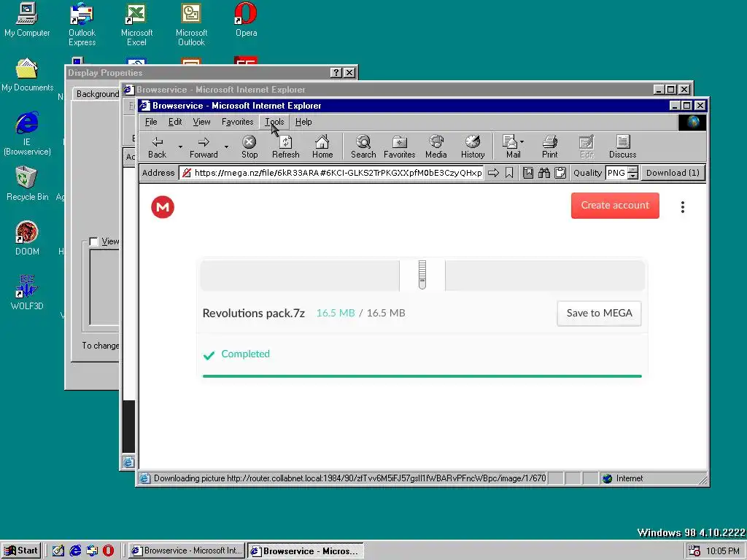Open the Edit menu
This screenshot has width=747, height=560.
tap(175, 122)
